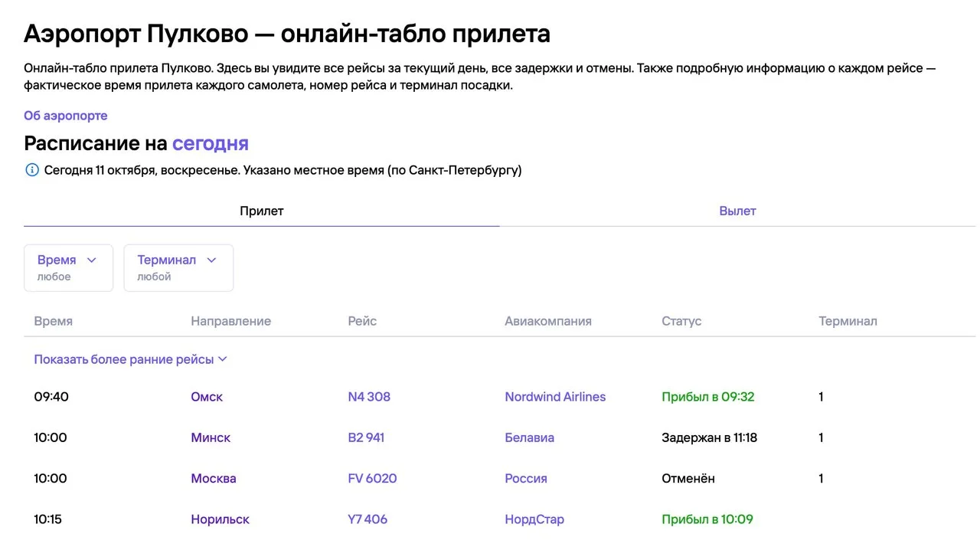980x547 pixels.
Task: Open the Терминал filter dropdown
Action: click(178, 267)
